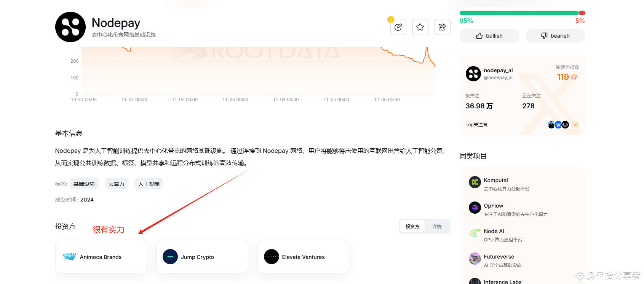This screenshot has width=644, height=284.
Task: Click the Komputai project icon
Action: 475,182
